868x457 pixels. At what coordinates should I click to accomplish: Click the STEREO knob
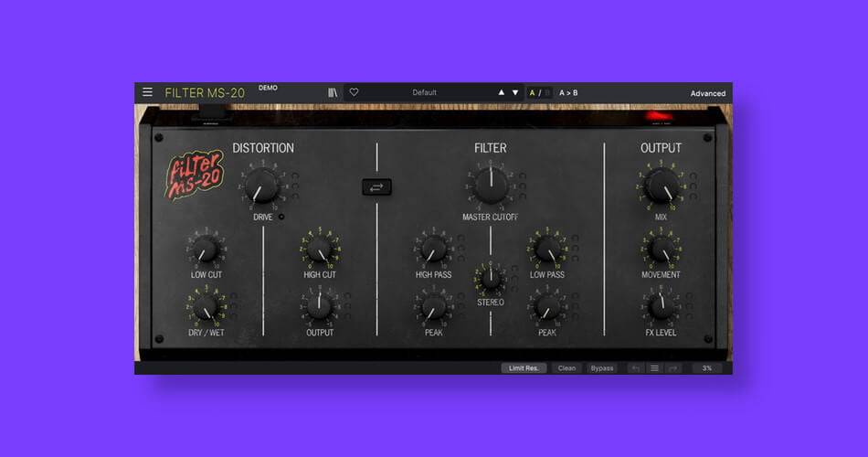click(x=491, y=279)
